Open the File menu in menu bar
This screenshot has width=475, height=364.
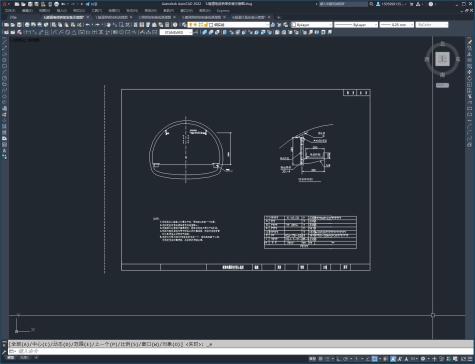pos(10,11)
